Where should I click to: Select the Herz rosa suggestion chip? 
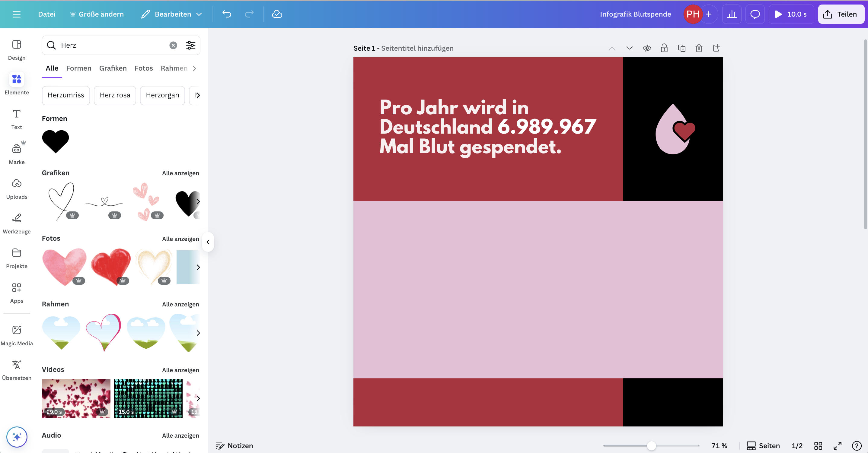[x=115, y=95]
